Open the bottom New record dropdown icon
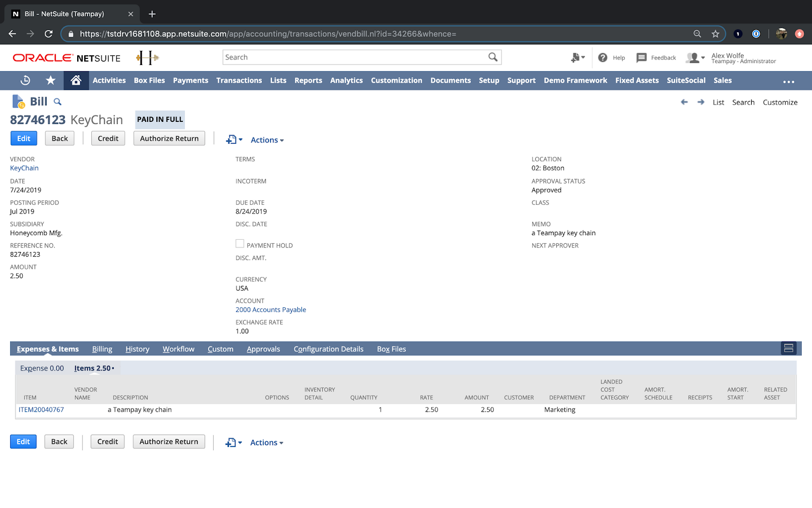The width and height of the screenshot is (812, 508). (x=234, y=442)
